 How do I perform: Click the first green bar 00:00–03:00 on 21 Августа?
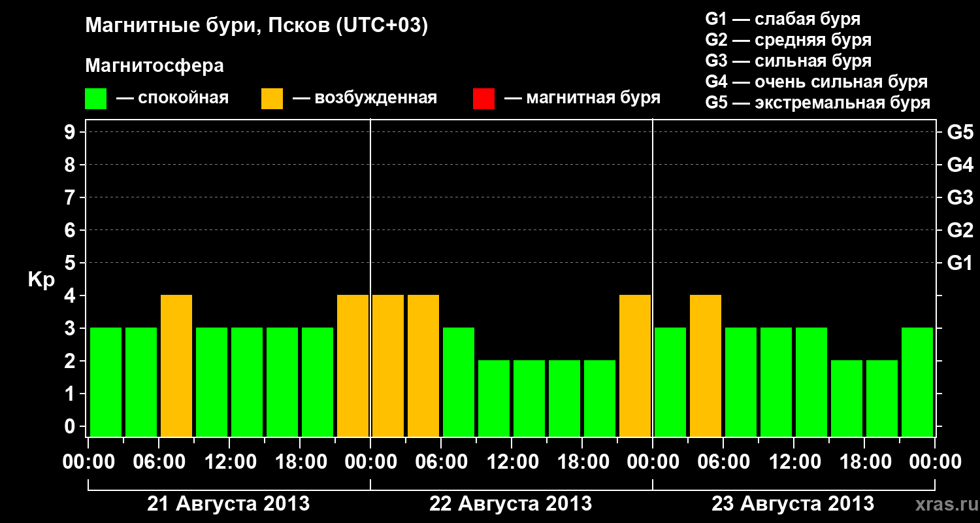[x=106, y=382]
